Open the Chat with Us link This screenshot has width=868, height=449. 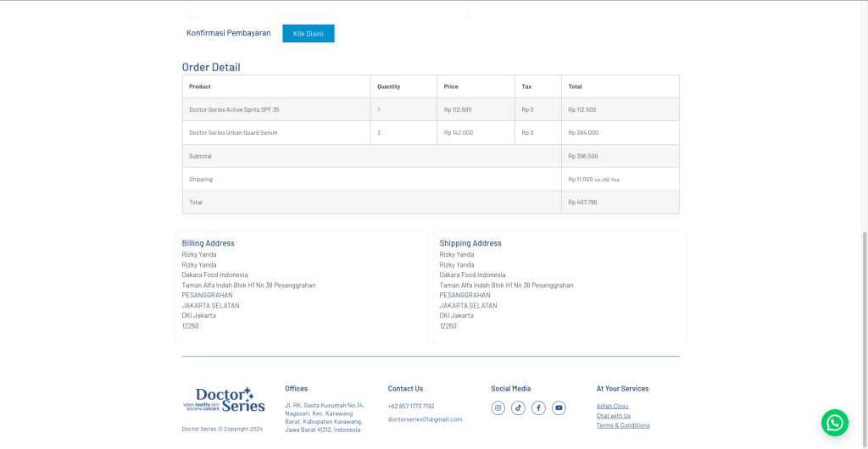pos(614,416)
